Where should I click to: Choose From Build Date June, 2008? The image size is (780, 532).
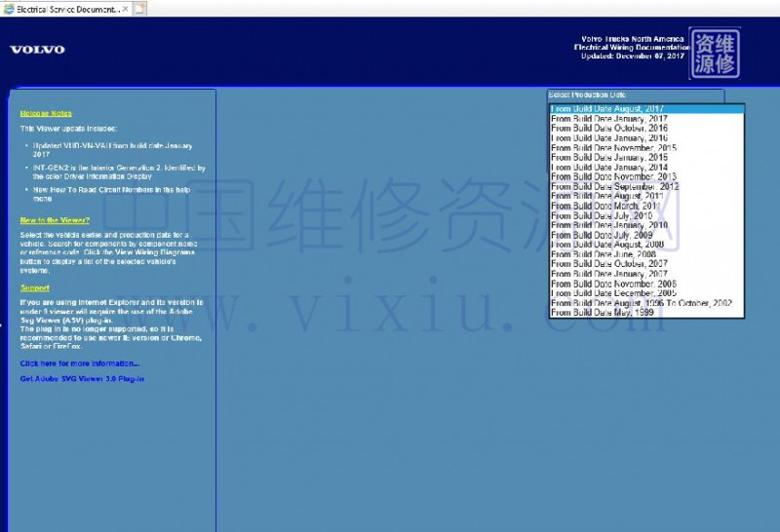(646, 254)
